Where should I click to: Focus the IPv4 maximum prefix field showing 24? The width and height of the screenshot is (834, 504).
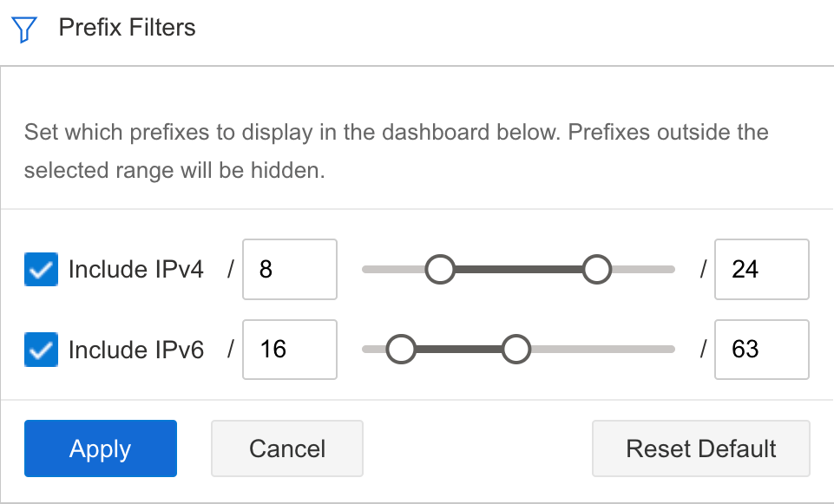pyautogui.click(x=762, y=270)
